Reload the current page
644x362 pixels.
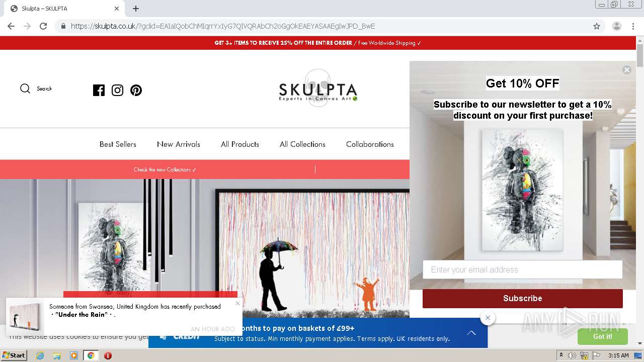[43, 26]
